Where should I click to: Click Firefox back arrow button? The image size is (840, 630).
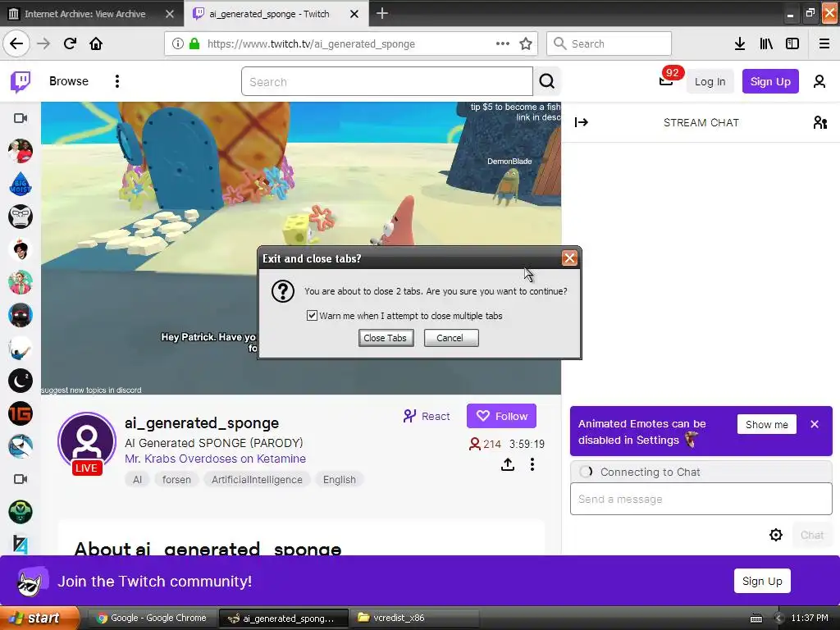coord(16,43)
